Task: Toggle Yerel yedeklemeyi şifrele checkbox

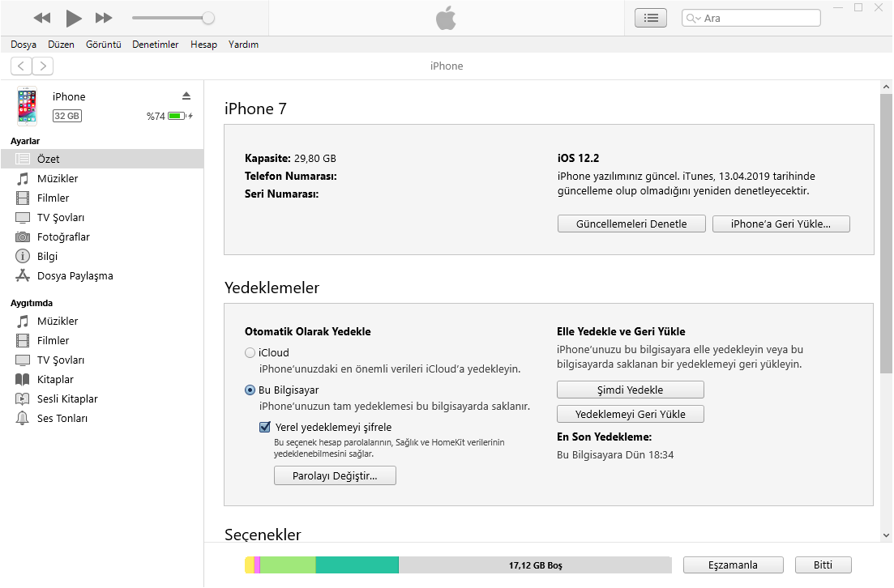Action: [265, 427]
